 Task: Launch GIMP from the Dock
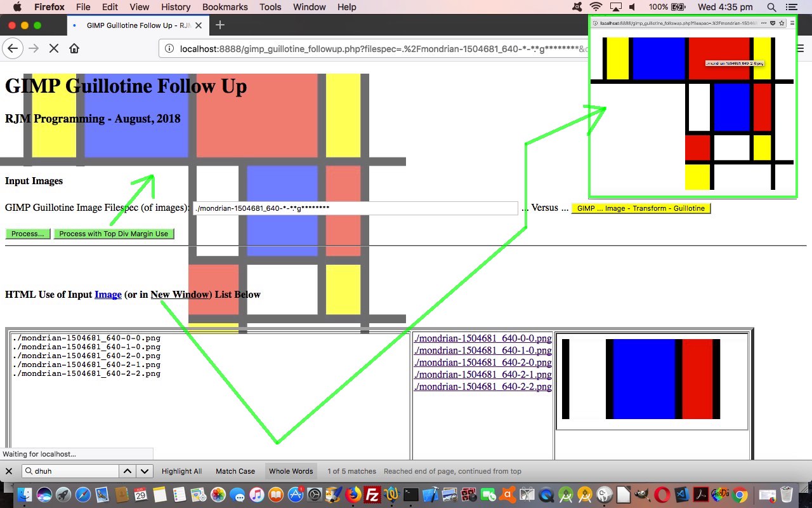(643, 495)
